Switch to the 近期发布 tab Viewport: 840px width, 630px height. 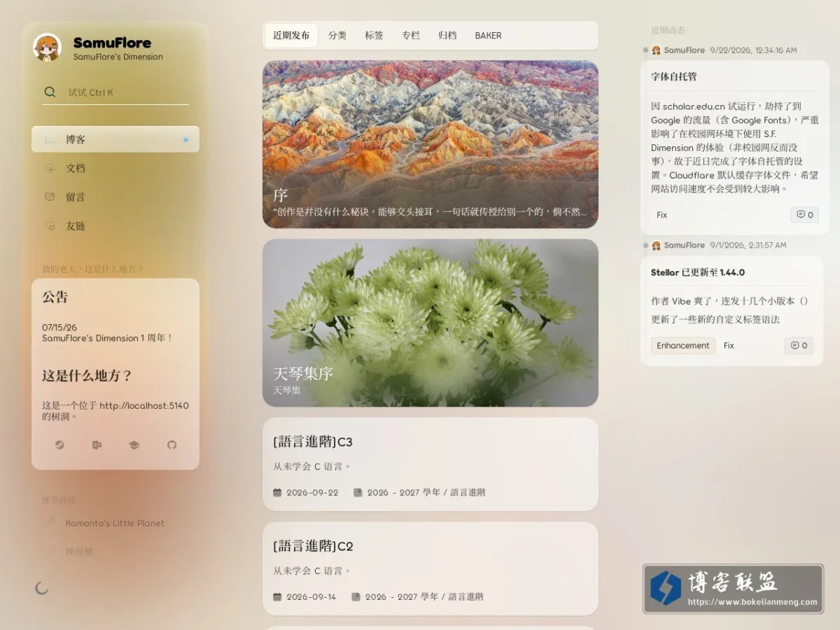pyautogui.click(x=291, y=35)
